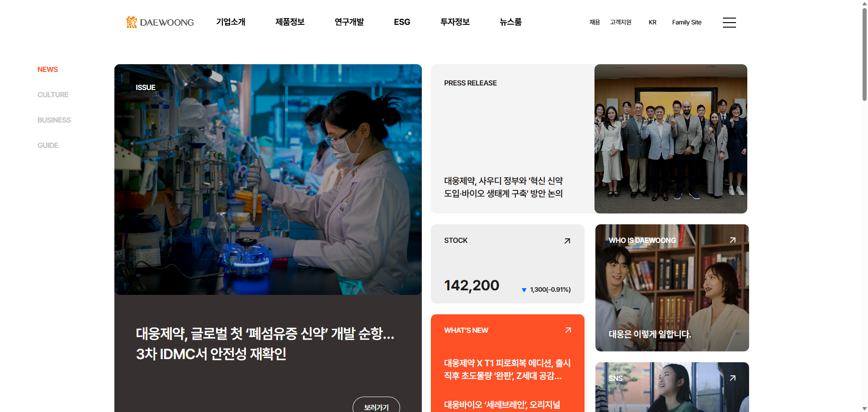Open the 고객지원 link
This screenshot has height=412, width=868.
point(621,22)
